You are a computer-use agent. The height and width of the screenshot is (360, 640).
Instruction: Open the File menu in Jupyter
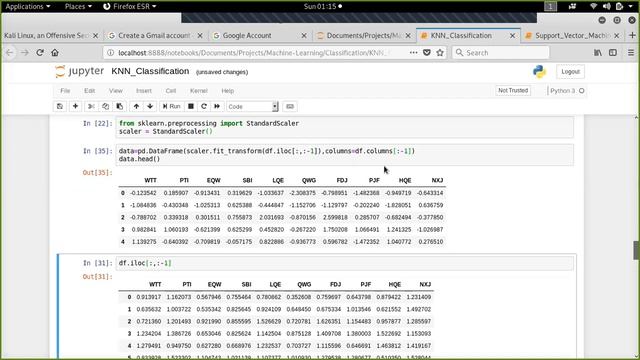(x=65, y=91)
